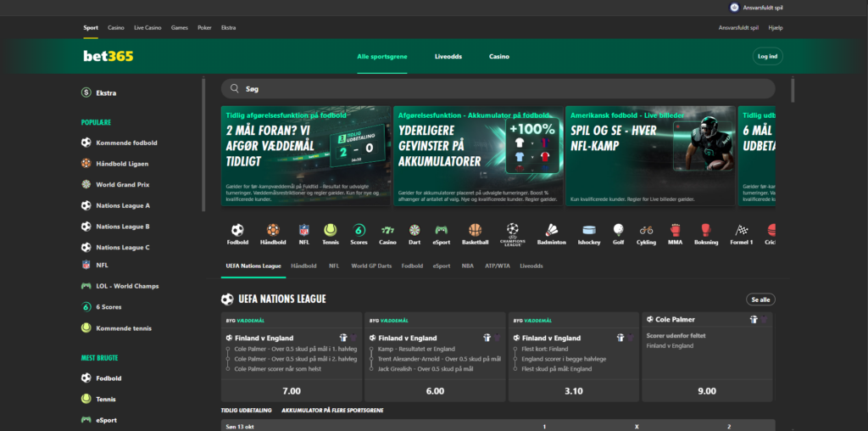The height and width of the screenshot is (431, 868).
Task: Click Akkumulator på flere sportsgrene label
Action: (x=332, y=411)
